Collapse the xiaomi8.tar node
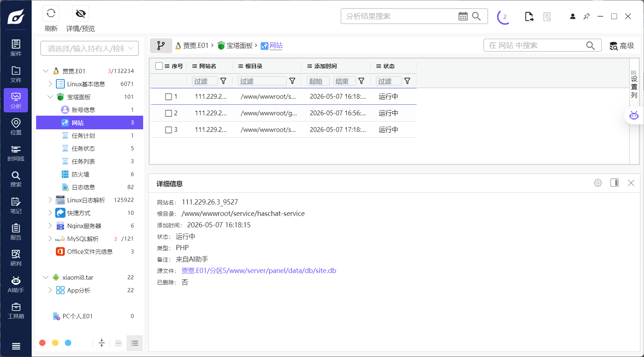The image size is (644, 357). point(46,277)
